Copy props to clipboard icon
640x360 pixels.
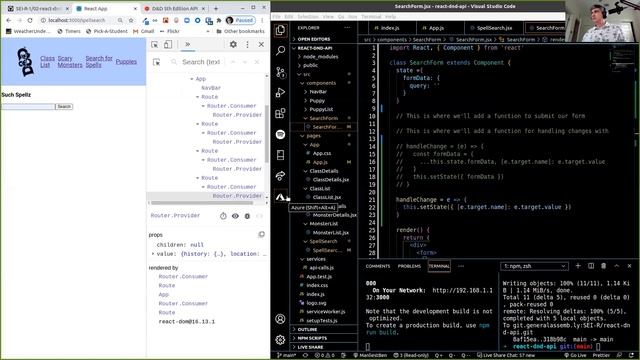(262, 234)
